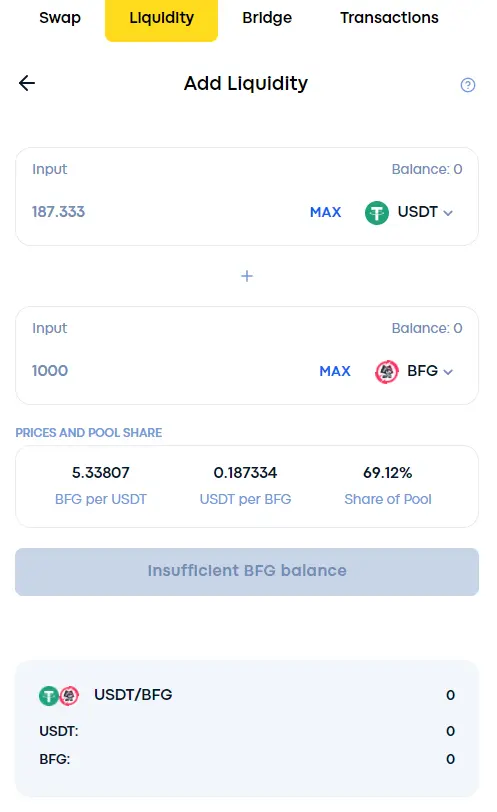Click the USDT Tether token logo
Screen dimensions: 497x812
click(x=377, y=212)
